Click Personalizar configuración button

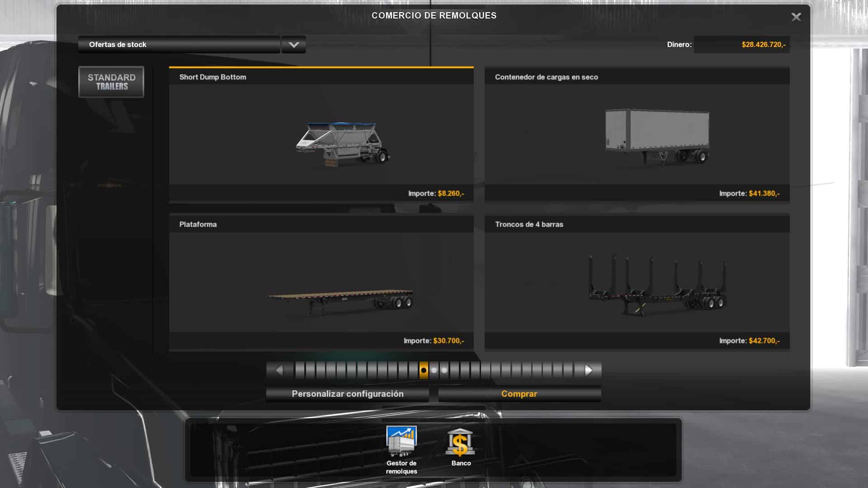click(347, 394)
